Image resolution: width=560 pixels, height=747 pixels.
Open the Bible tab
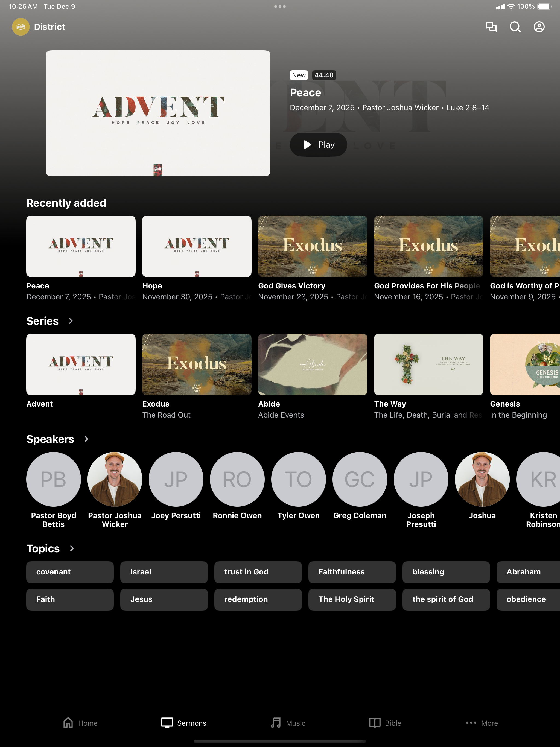pyautogui.click(x=385, y=723)
